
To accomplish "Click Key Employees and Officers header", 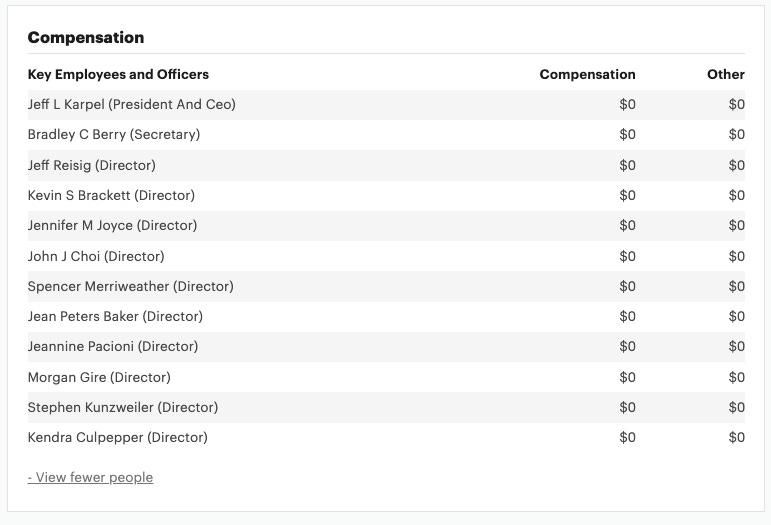I will 118,74.
